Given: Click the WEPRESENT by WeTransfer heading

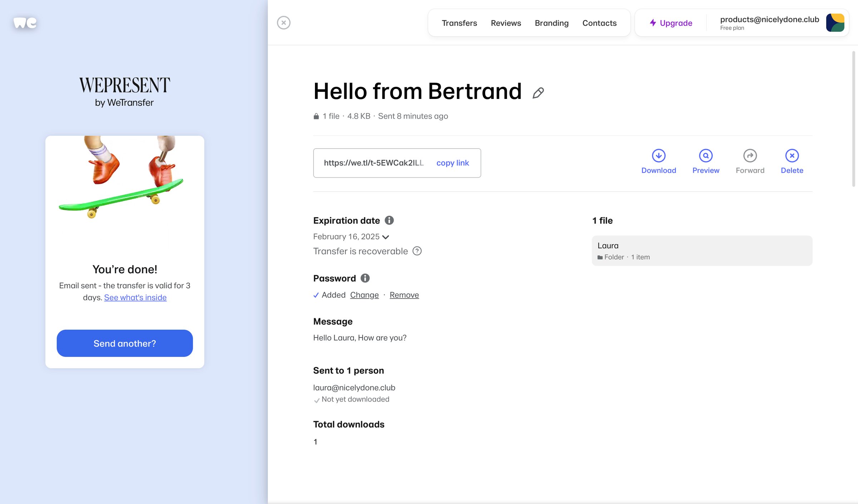Looking at the screenshot, I should 124,92.
